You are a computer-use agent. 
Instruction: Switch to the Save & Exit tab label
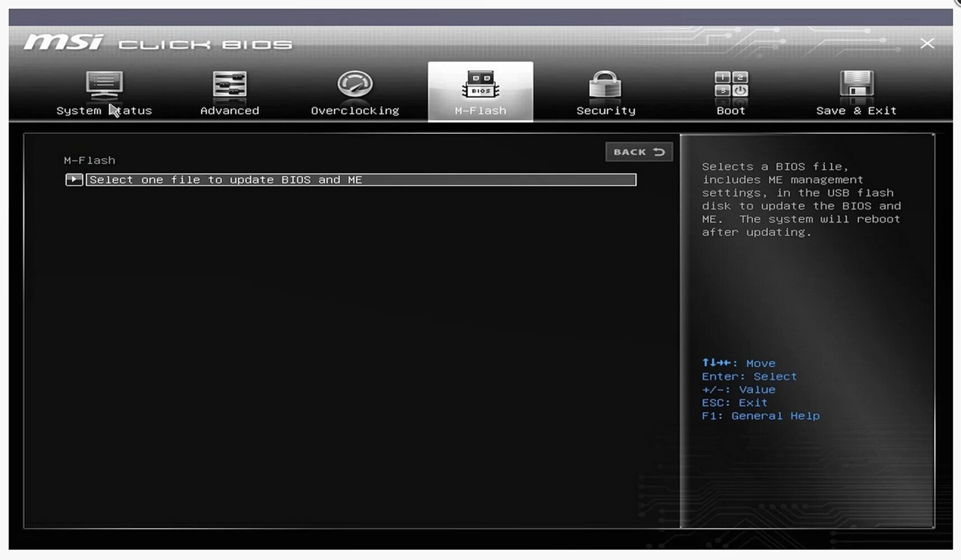pos(856,111)
